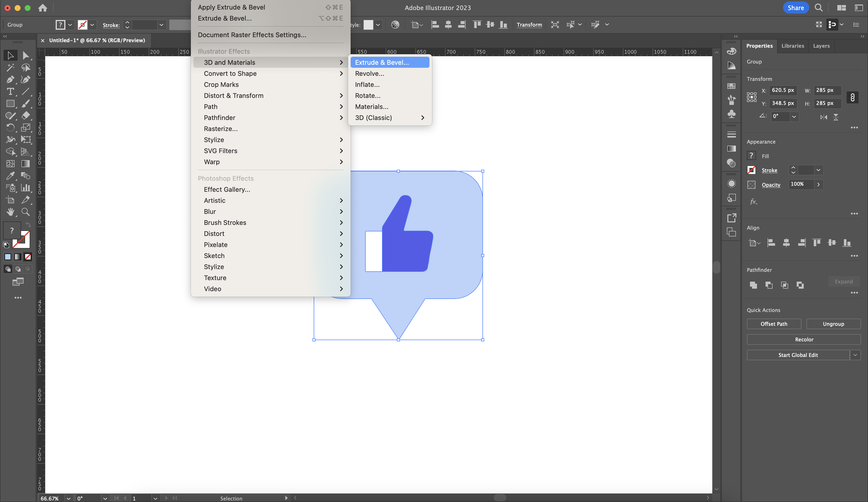The width and height of the screenshot is (868, 502).
Task: Select the Eyedropper tool
Action: click(10, 176)
